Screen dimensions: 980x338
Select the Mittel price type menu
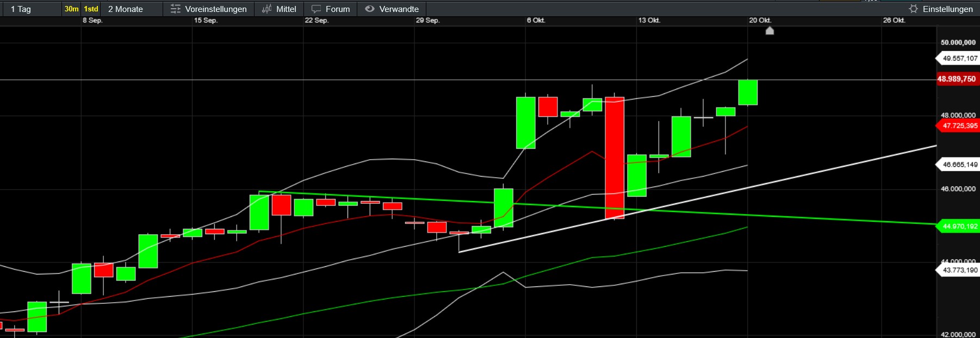(286, 9)
